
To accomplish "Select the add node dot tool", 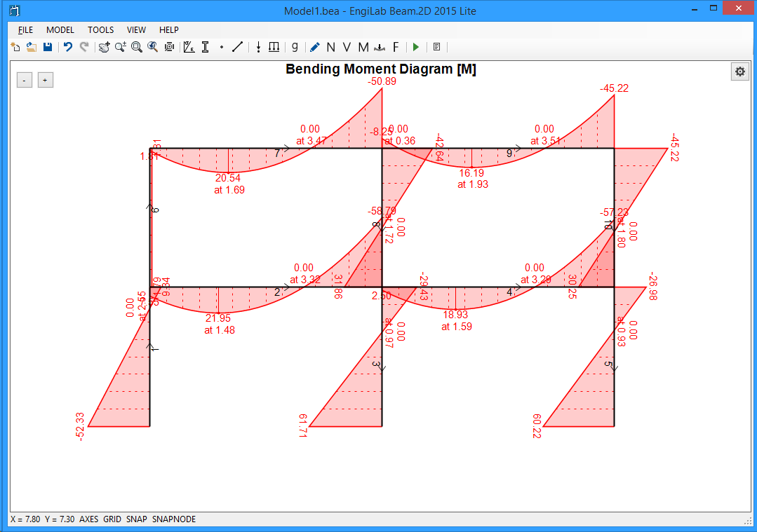I will (x=222, y=47).
